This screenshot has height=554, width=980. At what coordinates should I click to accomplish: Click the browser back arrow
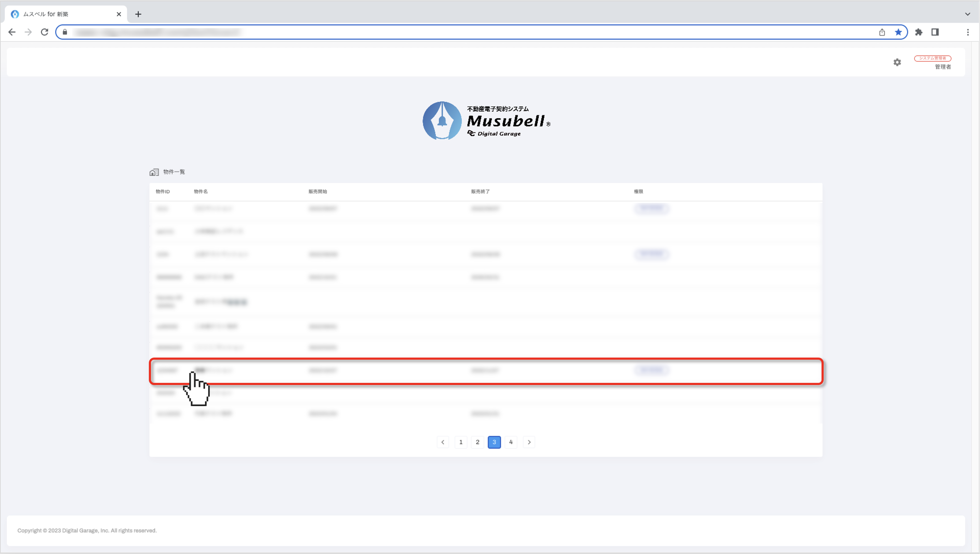[x=12, y=32]
